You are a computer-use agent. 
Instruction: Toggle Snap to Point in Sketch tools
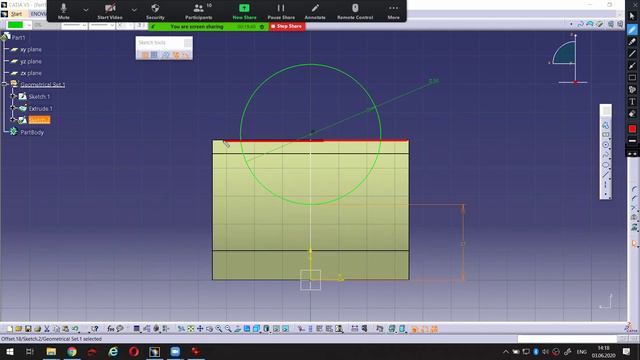154,55
